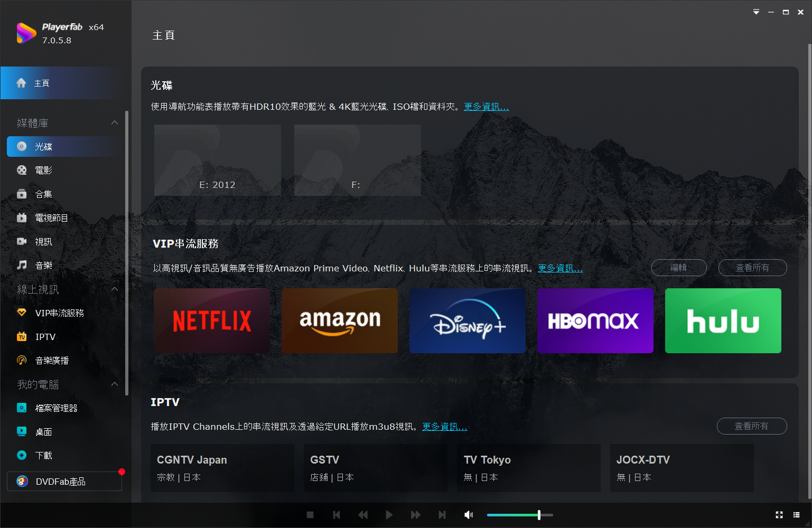Rewind playback
This screenshot has height=528, width=812.
(363, 515)
